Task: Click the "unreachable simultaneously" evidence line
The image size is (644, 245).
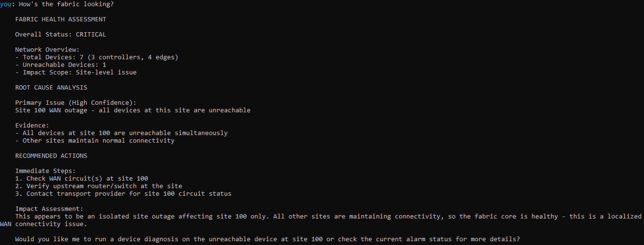Action: (121, 133)
